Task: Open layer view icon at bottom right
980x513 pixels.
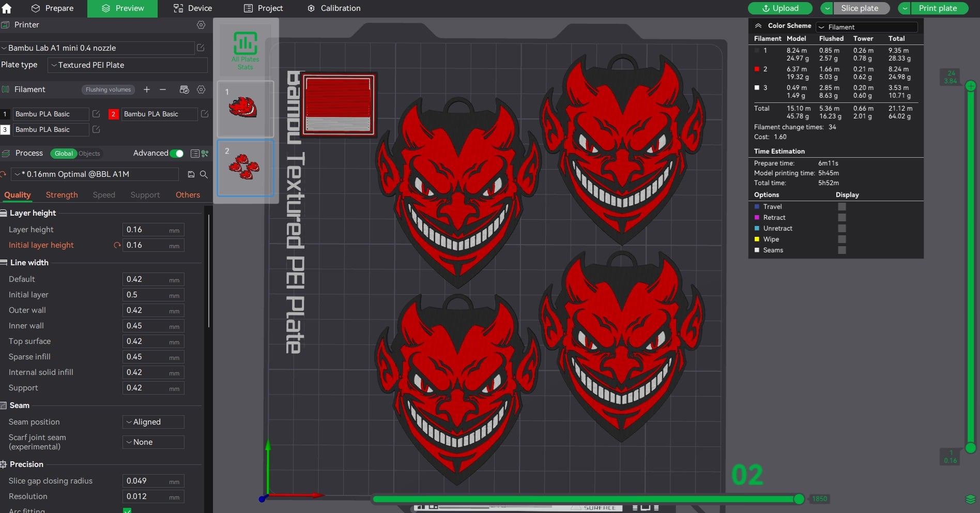Action: coord(970,499)
